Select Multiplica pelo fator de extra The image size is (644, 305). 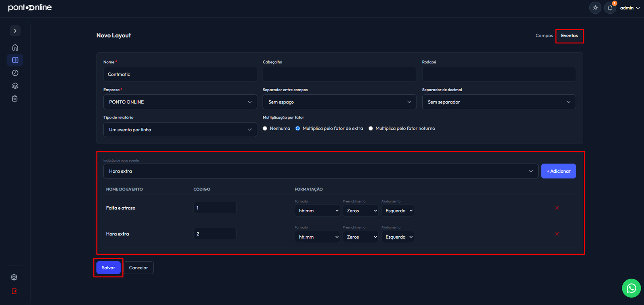pos(297,129)
